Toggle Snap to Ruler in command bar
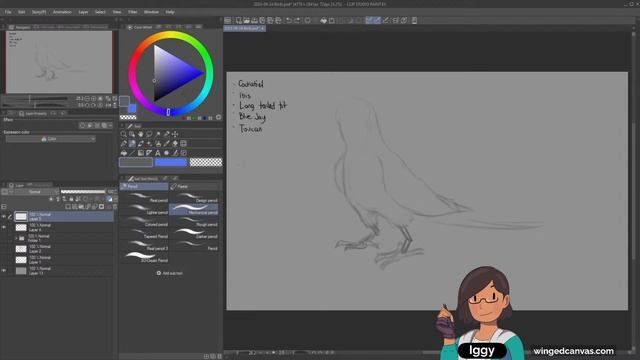Image resolution: width=640 pixels, height=360 pixels. tap(369, 20)
